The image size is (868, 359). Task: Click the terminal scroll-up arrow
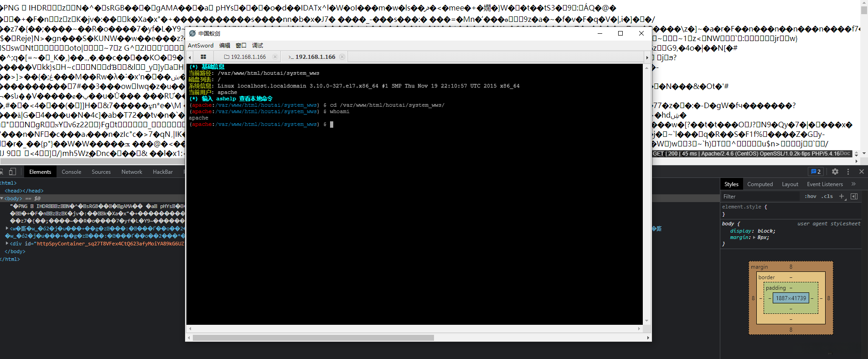pos(646,68)
